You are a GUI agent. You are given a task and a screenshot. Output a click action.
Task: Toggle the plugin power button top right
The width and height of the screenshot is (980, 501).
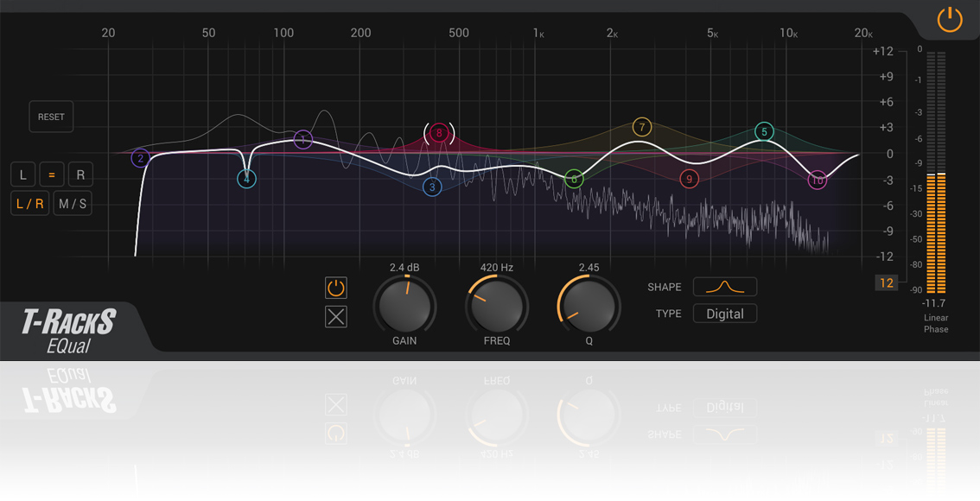[x=948, y=20]
